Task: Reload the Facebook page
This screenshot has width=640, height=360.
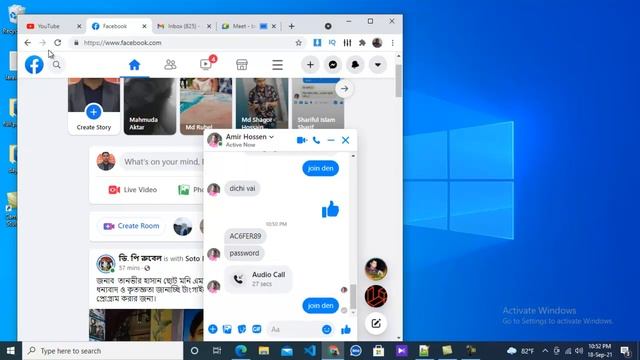Action: pyautogui.click(x=58, y=42)
